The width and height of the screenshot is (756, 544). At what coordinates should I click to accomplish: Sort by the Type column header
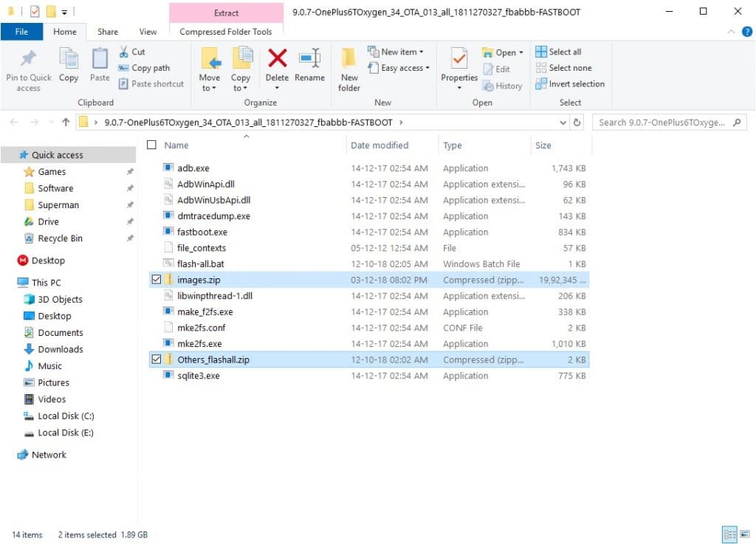[453, 145]
